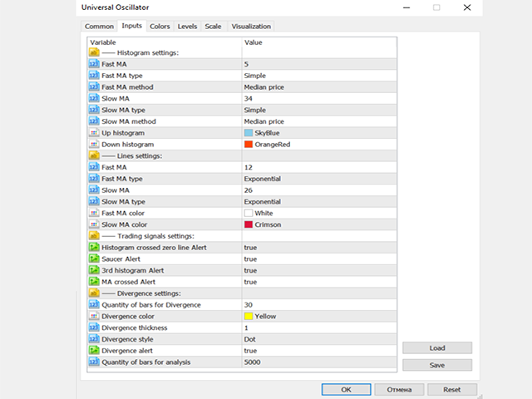Click the Saucer Alert boolean icon
The width and height of the screenshot is (532, 399).
click(x=94, y=259)
